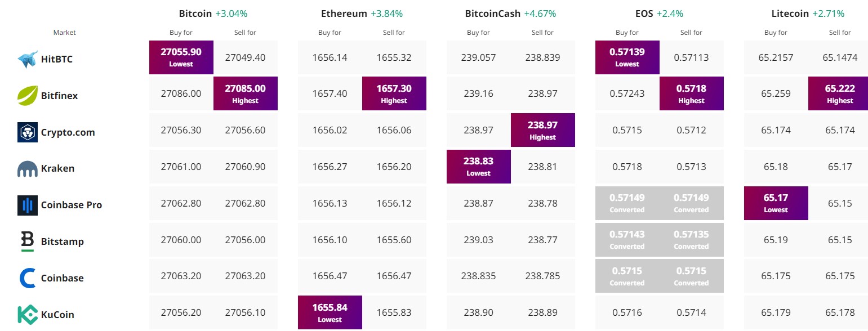The image size is (868, 331).
Task: Click HitBTC lowest Bitcoin buy price 27055.90
Action: pos(181,57)
